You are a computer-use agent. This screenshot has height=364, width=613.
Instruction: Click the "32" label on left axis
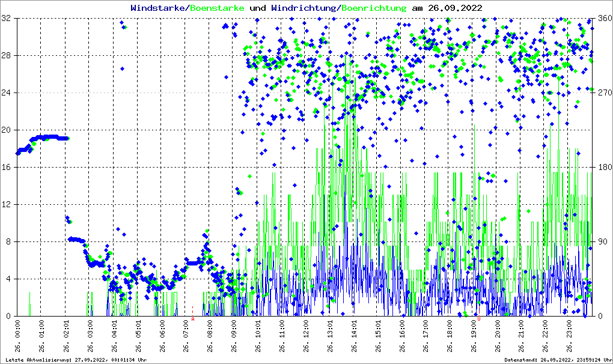coord(7,19)
